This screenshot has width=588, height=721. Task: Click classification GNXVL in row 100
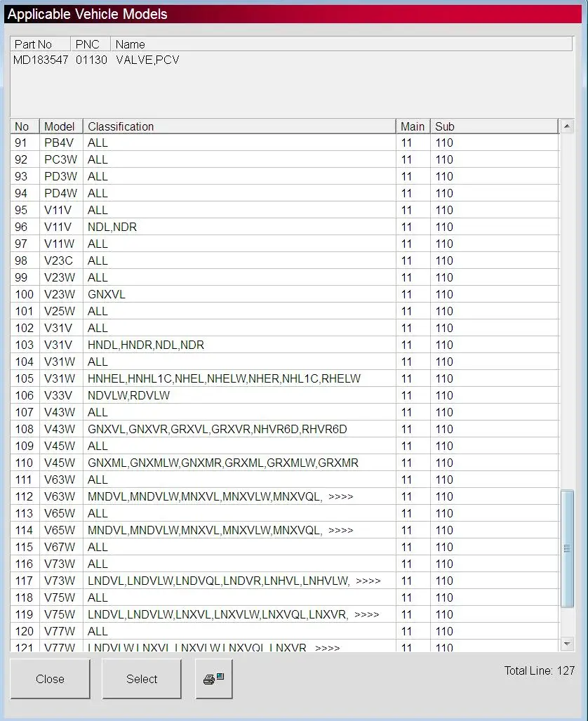(x=106, y=295)
